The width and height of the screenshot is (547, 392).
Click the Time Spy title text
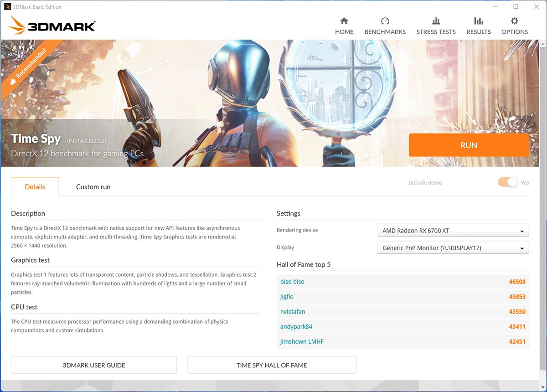[36, 139]
